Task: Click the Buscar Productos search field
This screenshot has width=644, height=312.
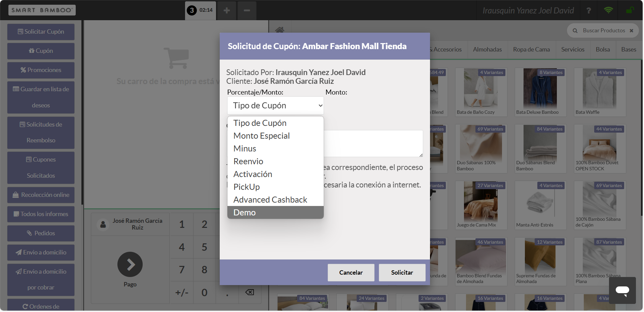Action: point(604,31)
